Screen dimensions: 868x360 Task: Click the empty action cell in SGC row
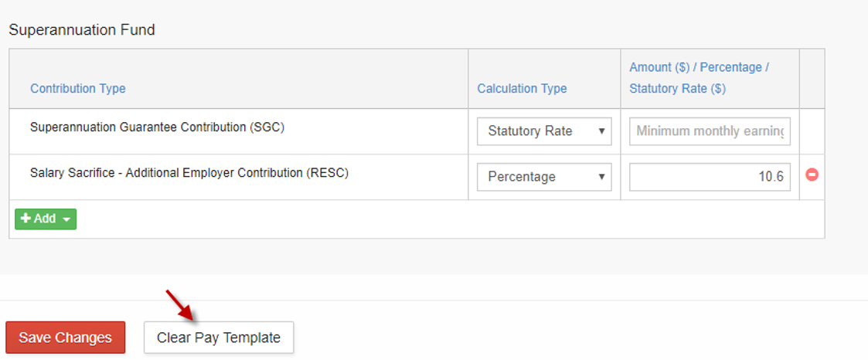812,131
